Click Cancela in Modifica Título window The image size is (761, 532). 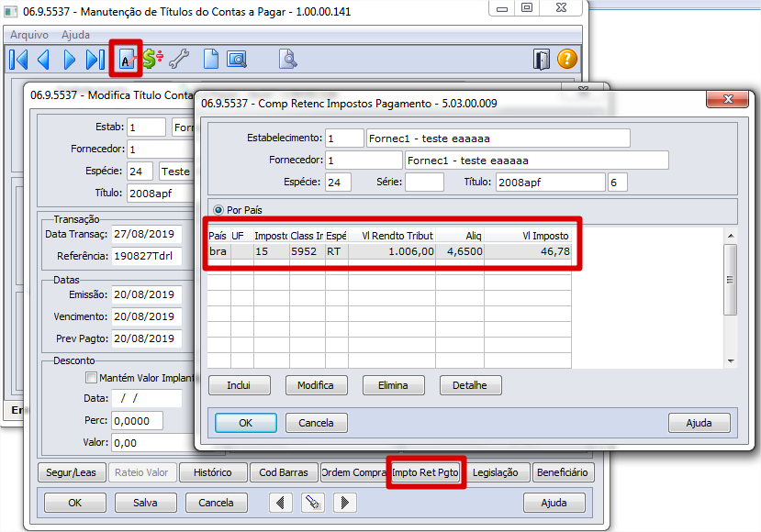(216, 503)
